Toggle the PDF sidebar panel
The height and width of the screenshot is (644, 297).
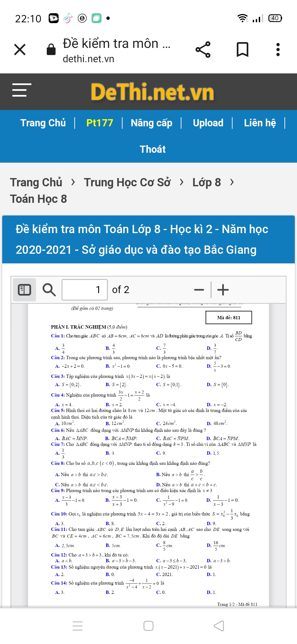pyautogui.click(x=24, y=290)
